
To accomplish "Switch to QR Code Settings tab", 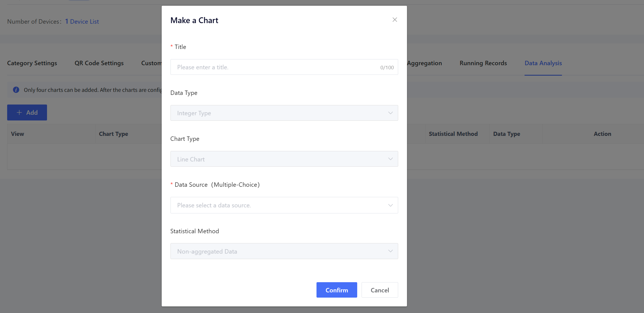I will coord(99,63).
